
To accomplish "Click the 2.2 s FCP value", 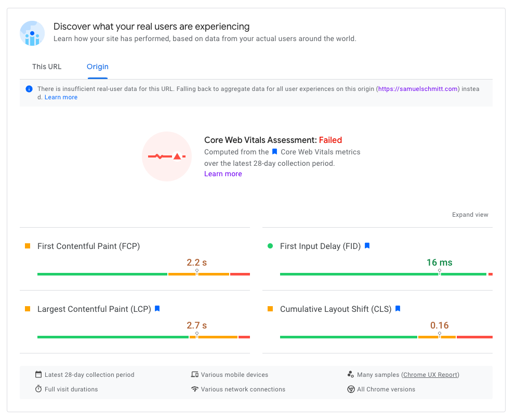I will 197,262.
